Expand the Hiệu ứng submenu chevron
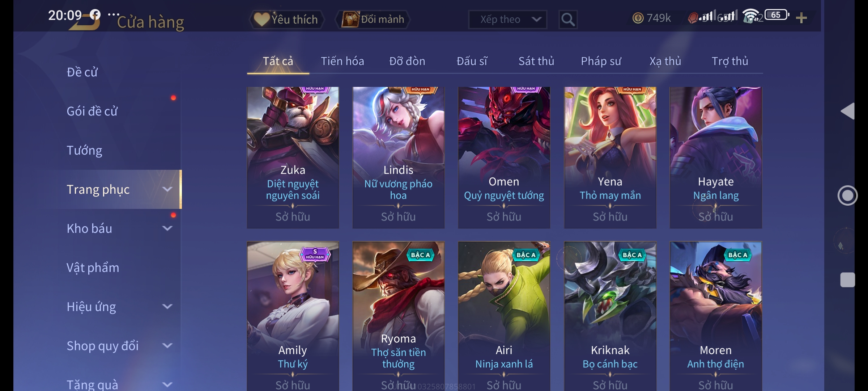The width and height of the screenshot is (868, 391). [x=167, y=307]
